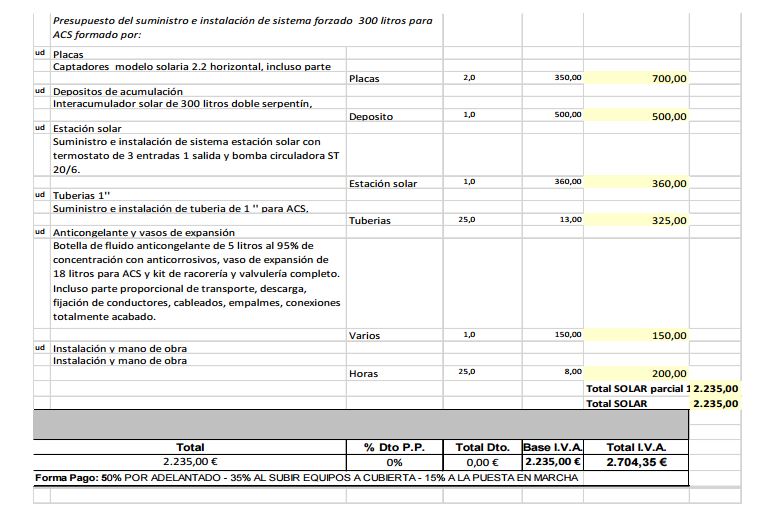Screen dimensions: 778x522
Task: Click the 'Interacumulador solar de 300 litros' description
Action: 183,104
